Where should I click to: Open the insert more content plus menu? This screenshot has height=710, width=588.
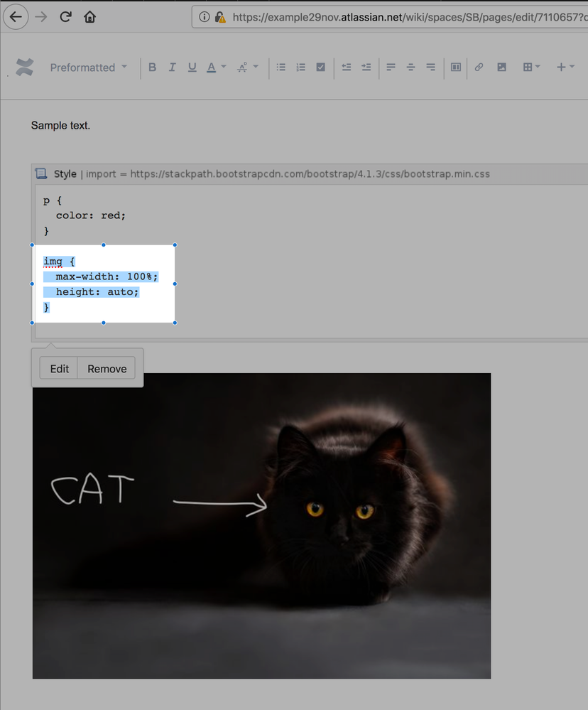tap(561, 67)
